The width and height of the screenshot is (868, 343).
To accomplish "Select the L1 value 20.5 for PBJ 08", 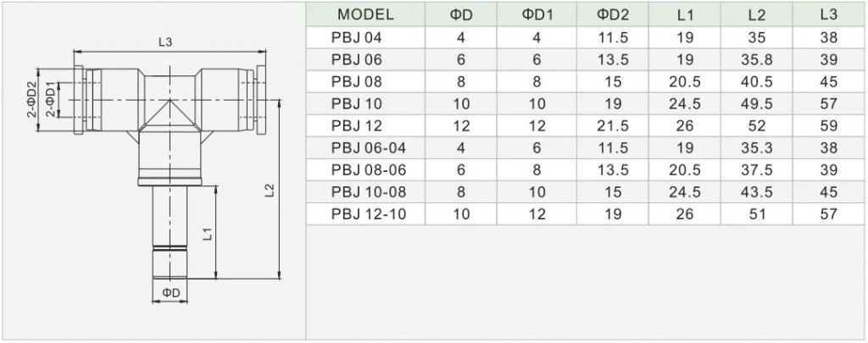I will click(x=684, y=82).
